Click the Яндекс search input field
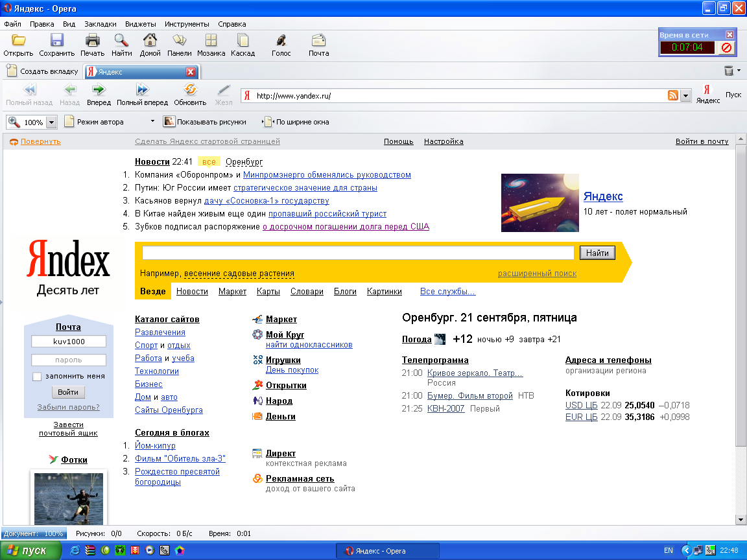This screenshot has height=560, width=747. 358,253
